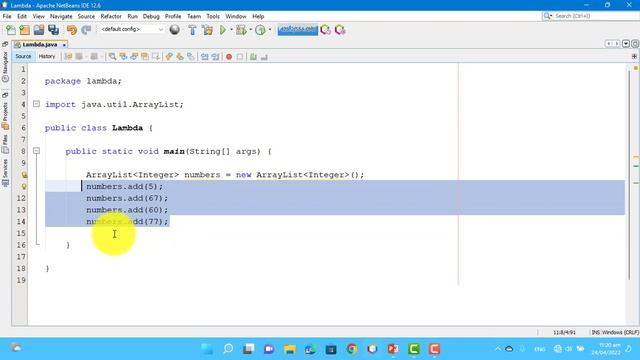Click Previous Bookmark icon
The height and width of the screenshot is (360, 640).
tap(169, 57)
